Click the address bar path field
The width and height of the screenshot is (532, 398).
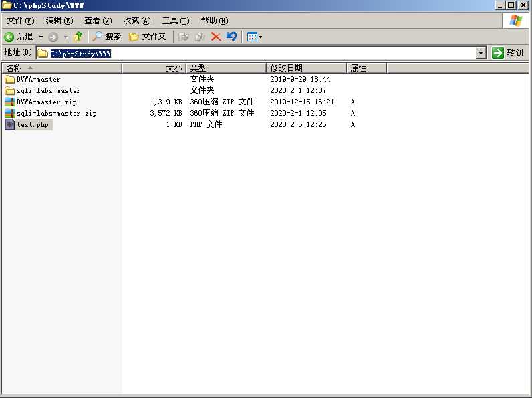click(x=261, y=53)
